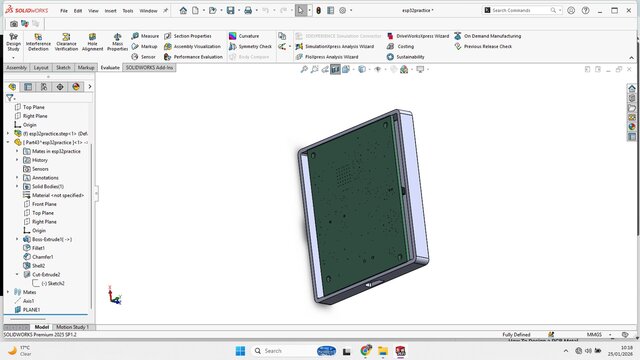This screenshot has width=640, height=360.
Task: Open the Hide/Show Items eye dropdown
Action: coord(385,70)
